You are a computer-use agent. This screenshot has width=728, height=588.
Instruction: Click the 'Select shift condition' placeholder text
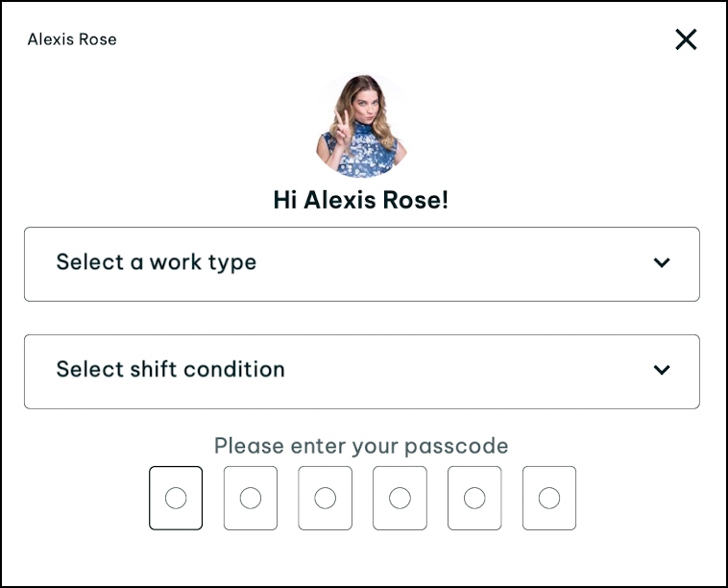point(170,369)
